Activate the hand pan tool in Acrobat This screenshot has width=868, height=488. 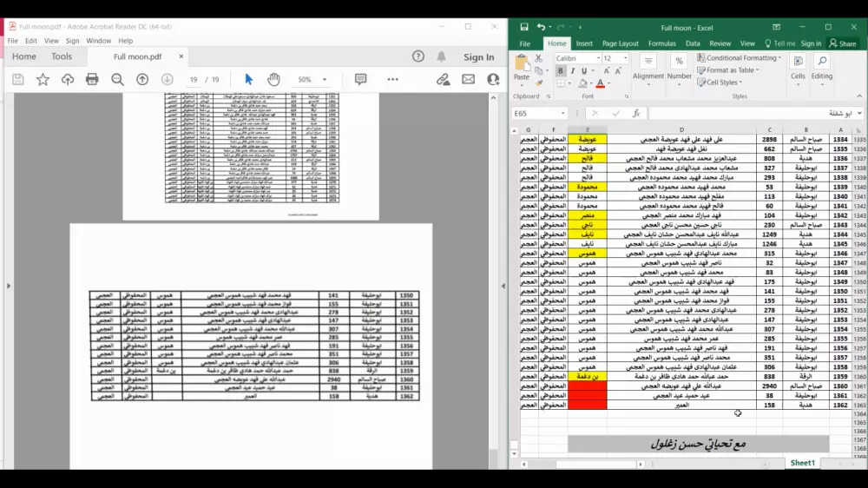coord(273,80)
